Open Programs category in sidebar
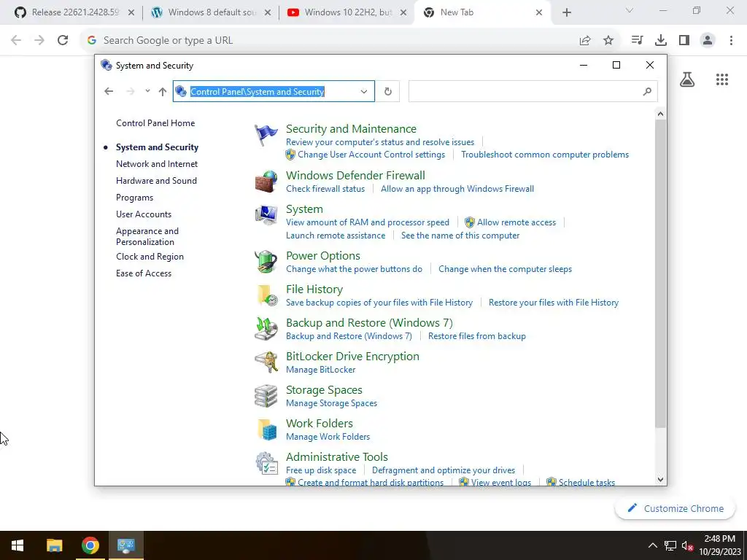747x560 pixels. click(134, 197)
